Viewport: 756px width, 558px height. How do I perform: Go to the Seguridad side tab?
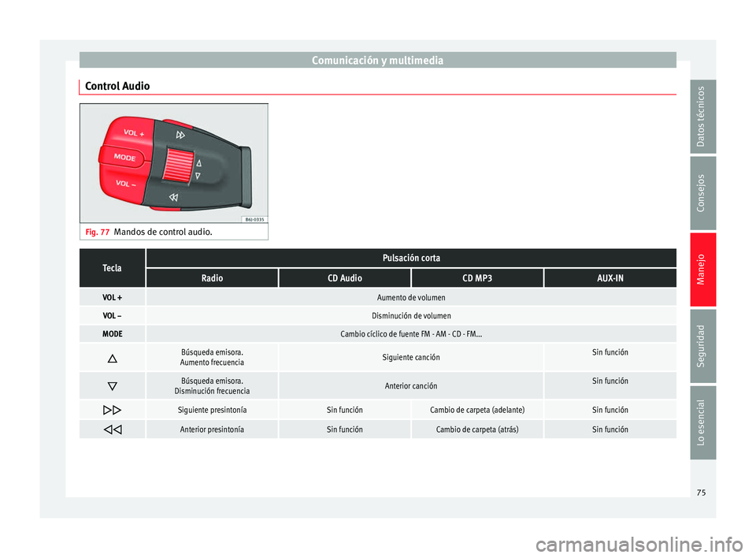702,346
